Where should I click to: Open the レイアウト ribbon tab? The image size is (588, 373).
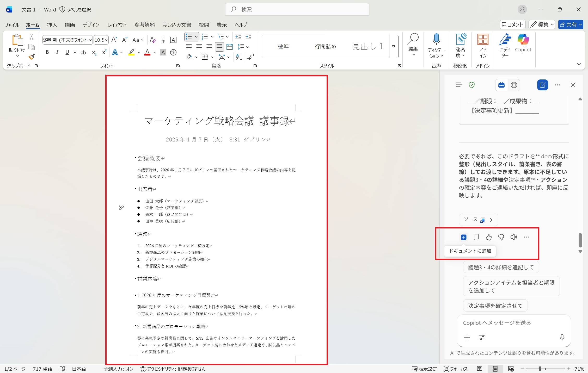click(x=117, y=25)
